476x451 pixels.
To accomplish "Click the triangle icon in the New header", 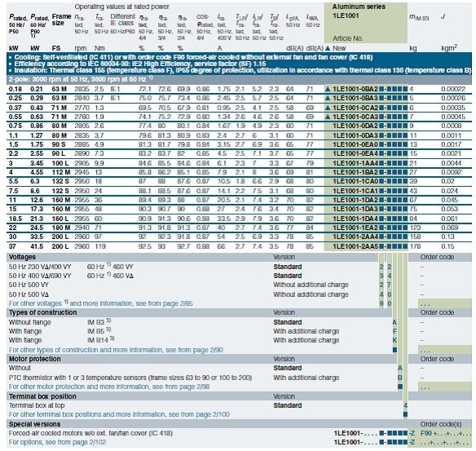I will click(328, 48).
